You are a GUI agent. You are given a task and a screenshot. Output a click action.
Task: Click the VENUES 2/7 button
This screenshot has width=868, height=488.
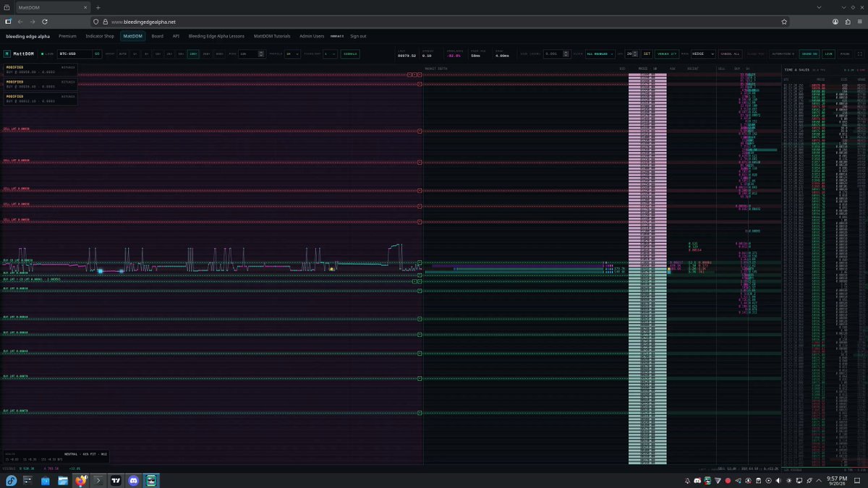tap(666, 53)
